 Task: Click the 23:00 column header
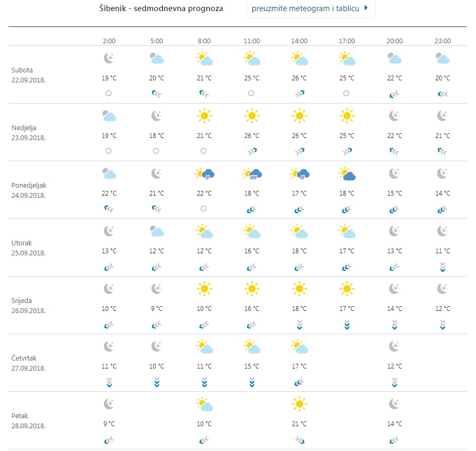(x=443, y=41)
